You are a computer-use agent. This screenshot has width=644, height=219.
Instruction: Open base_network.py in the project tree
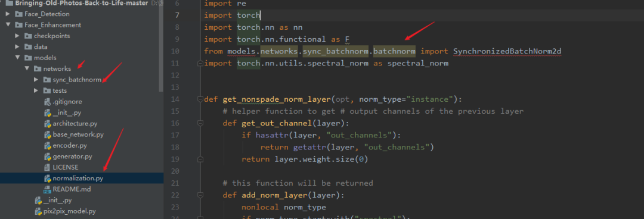(78, 134)
